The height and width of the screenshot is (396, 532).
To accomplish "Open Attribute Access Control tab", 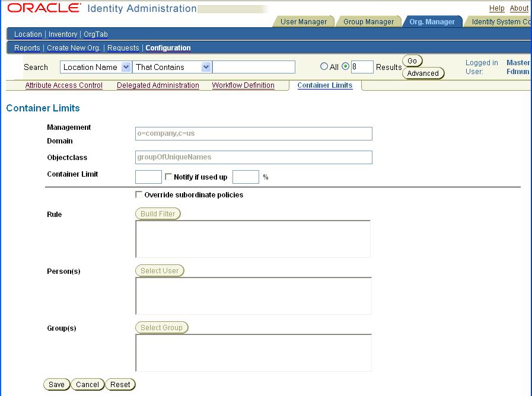I will pyautogui.click(x=64, y=85).
